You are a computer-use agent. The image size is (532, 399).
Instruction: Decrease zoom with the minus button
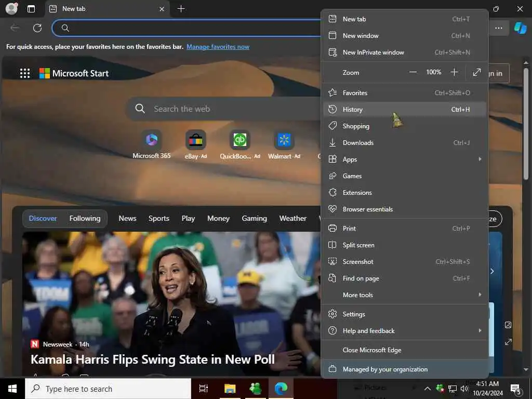(x=413, y=72)
